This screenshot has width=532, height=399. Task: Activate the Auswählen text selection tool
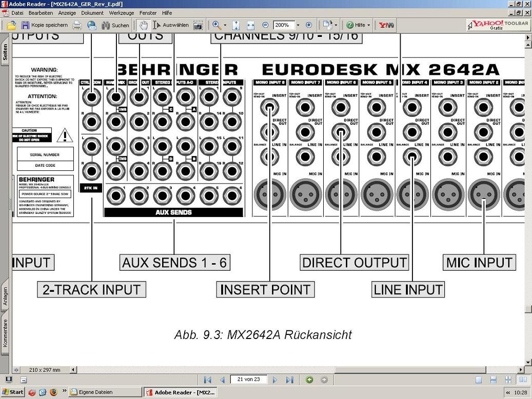coord(171,25)
